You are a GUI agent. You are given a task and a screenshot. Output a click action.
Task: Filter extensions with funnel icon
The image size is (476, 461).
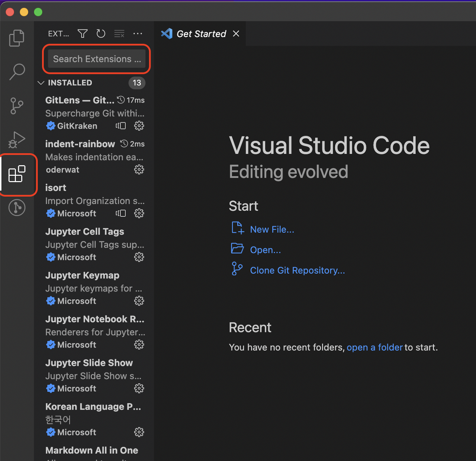coord(83,33)
